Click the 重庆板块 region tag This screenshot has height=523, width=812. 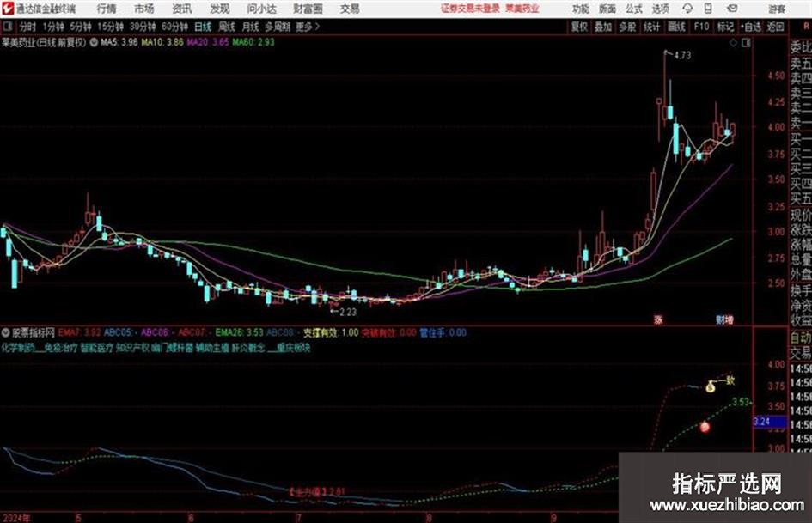tap(294, 348)
